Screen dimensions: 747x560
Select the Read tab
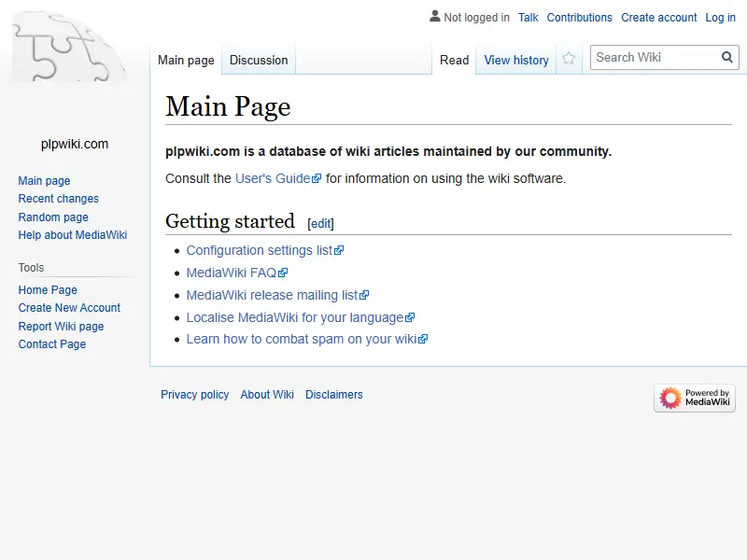click(x=454, y=61)
